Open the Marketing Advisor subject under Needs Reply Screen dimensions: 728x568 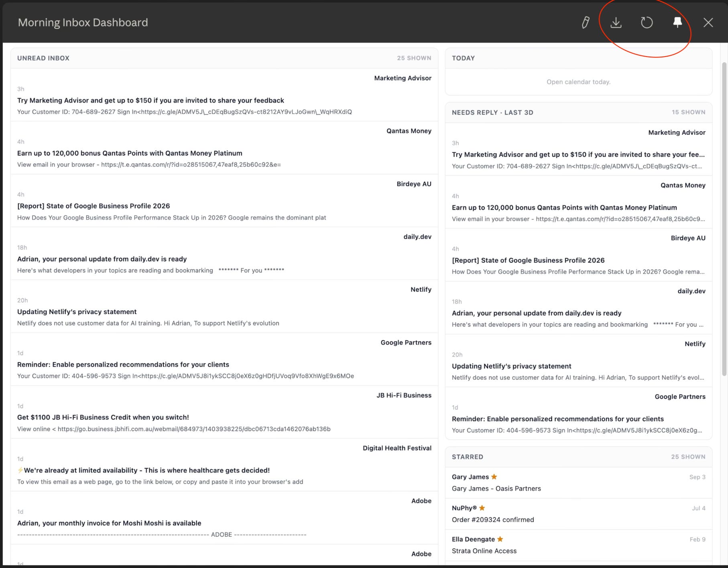click(x=578, y=154)
